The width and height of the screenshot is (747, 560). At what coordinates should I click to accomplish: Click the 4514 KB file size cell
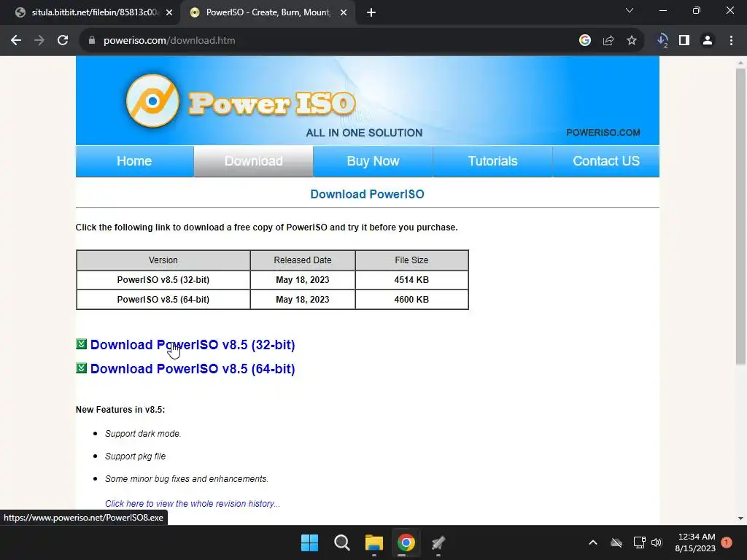pos(411,280)
